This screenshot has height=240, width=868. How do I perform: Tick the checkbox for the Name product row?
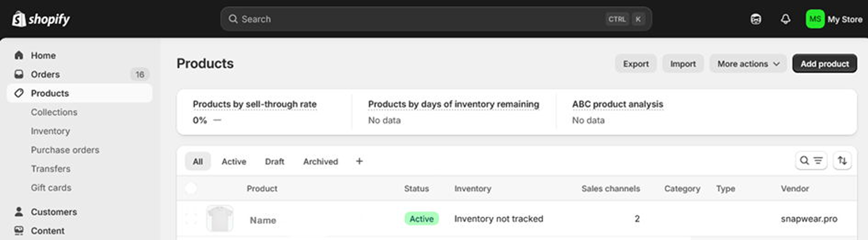[191, 218]
